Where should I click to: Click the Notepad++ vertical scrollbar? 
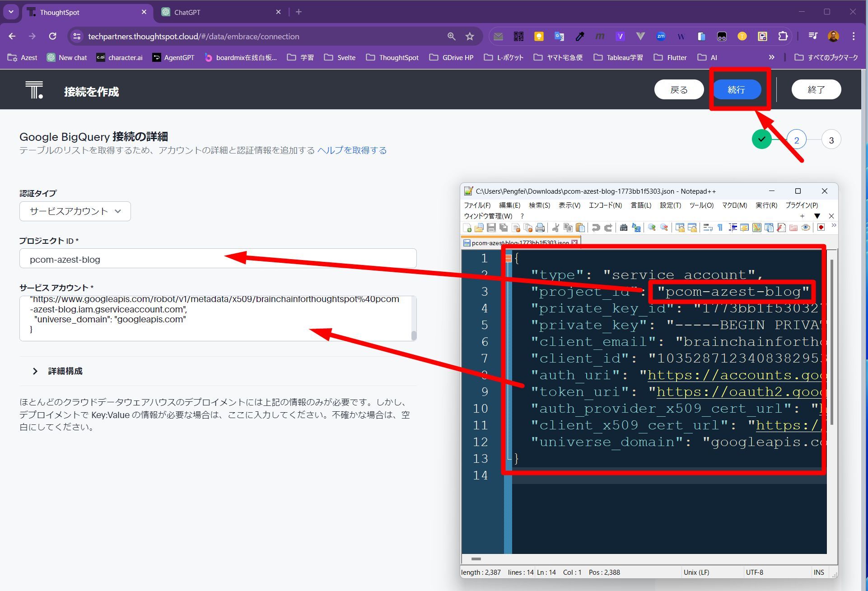click(832, 342)
